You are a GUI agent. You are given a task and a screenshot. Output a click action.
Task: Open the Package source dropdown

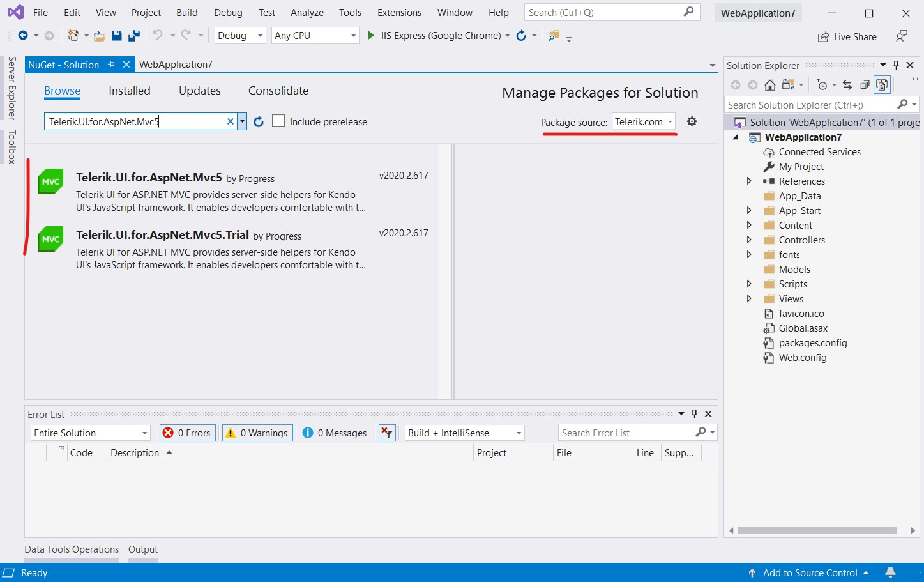[x=644, y=121]
